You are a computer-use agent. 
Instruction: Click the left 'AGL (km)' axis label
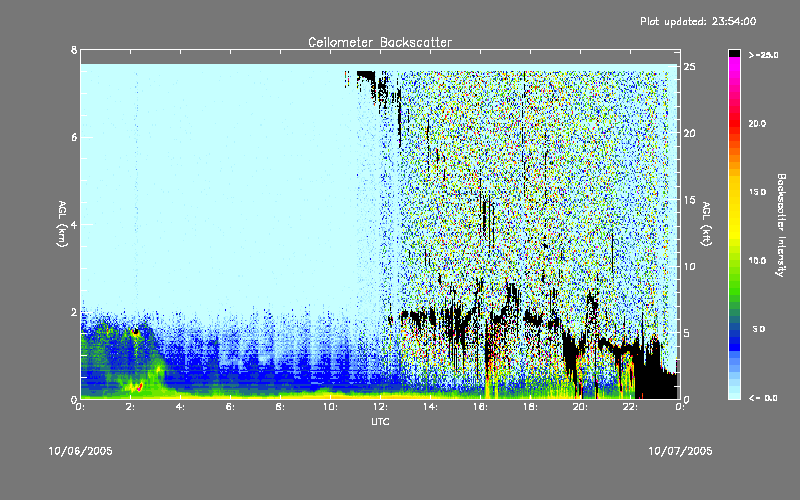[62, 224]
